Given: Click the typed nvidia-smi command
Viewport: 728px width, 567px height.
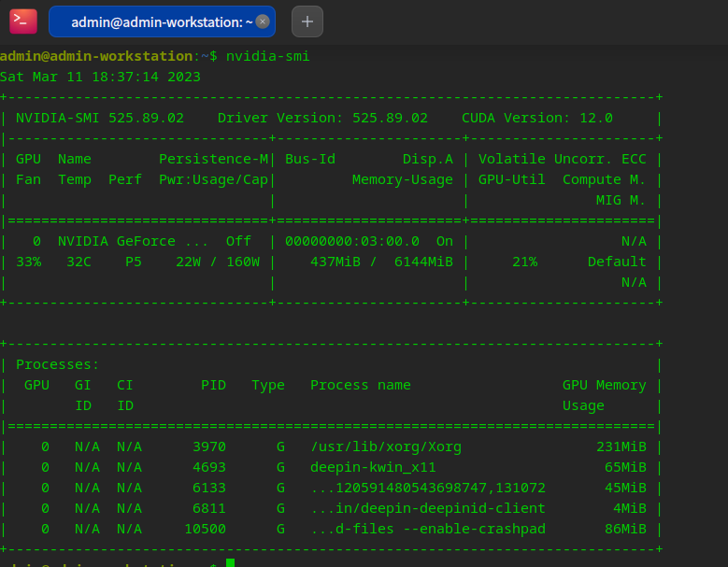Looking at the screenshot, I should coord(267,56).
